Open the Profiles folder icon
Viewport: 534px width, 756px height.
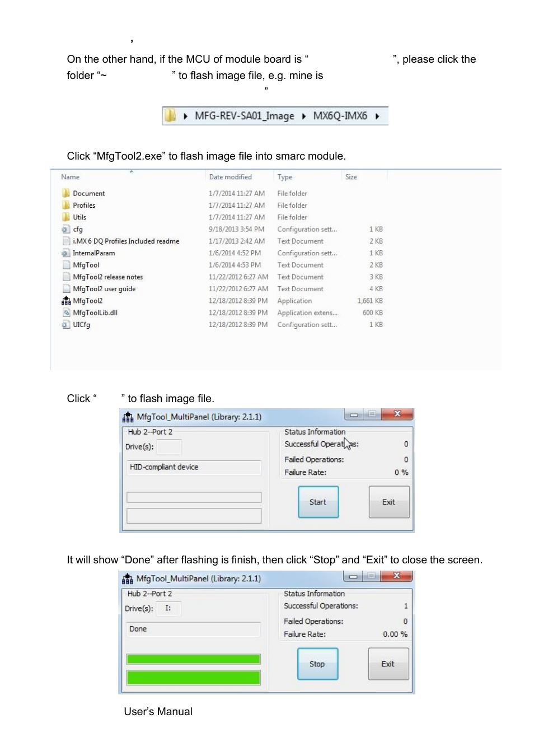click(x=66, y=205)
